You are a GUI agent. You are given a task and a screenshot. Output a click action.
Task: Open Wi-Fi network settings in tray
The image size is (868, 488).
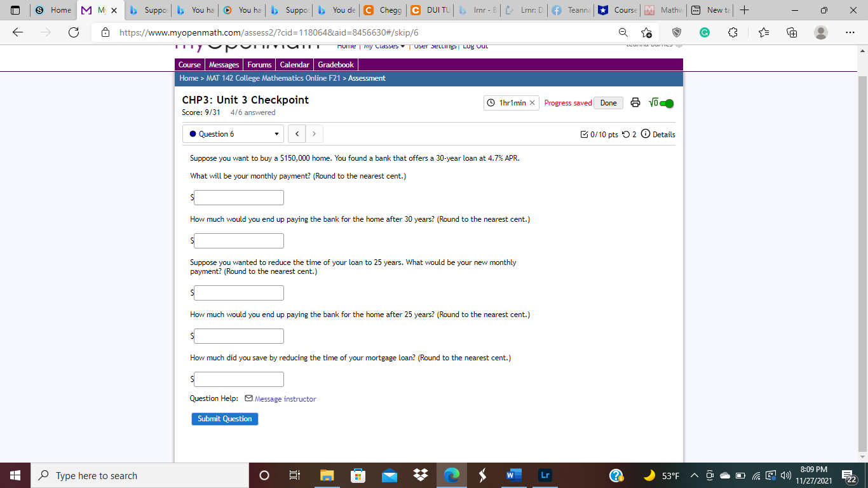755,475
